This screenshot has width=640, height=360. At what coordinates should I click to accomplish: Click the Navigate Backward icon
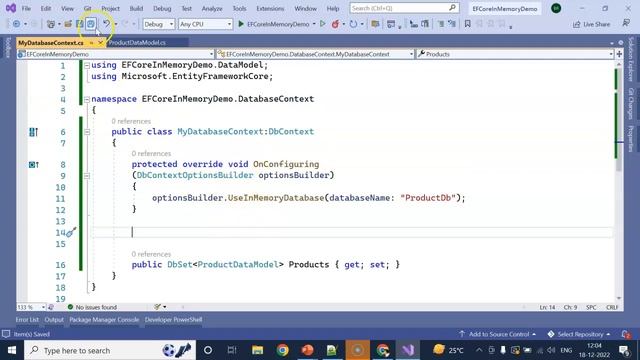[16, 24]
